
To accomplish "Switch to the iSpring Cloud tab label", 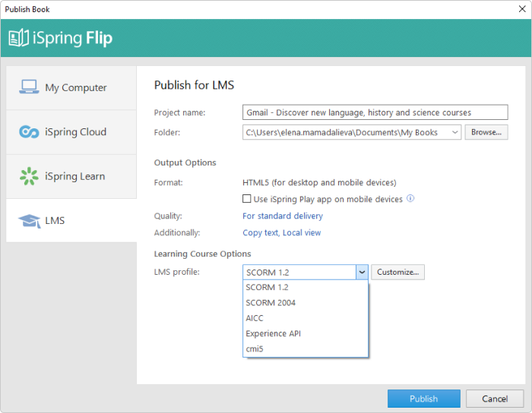I will click(75, 132).
